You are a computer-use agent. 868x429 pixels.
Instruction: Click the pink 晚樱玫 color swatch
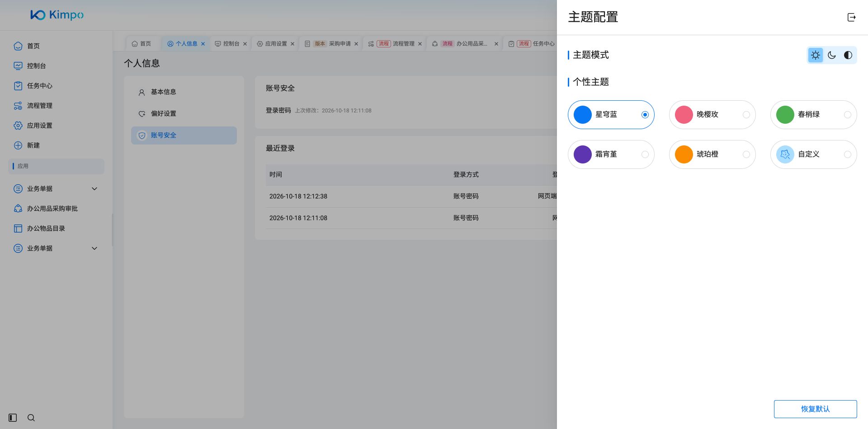(x=684, y=115)
